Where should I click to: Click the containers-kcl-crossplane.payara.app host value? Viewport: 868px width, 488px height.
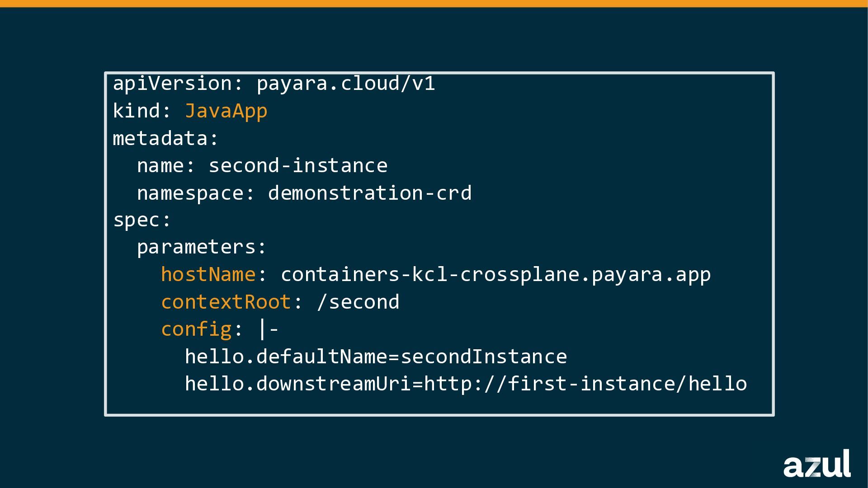coord(495,275)
